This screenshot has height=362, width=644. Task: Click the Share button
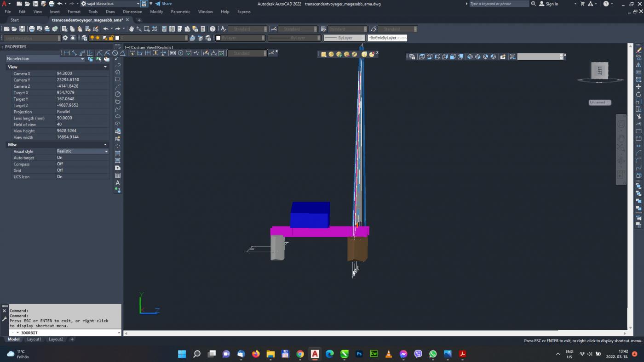click(163, 4)
